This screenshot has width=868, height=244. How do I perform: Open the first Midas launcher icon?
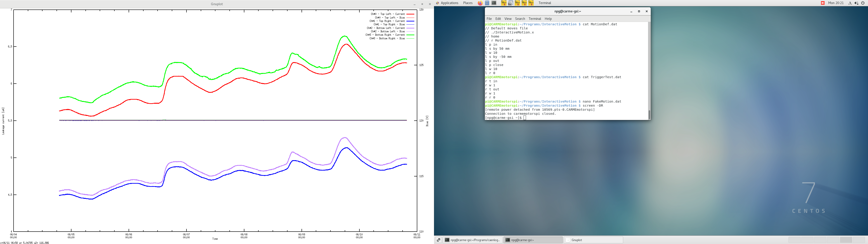tap(504, 3)
